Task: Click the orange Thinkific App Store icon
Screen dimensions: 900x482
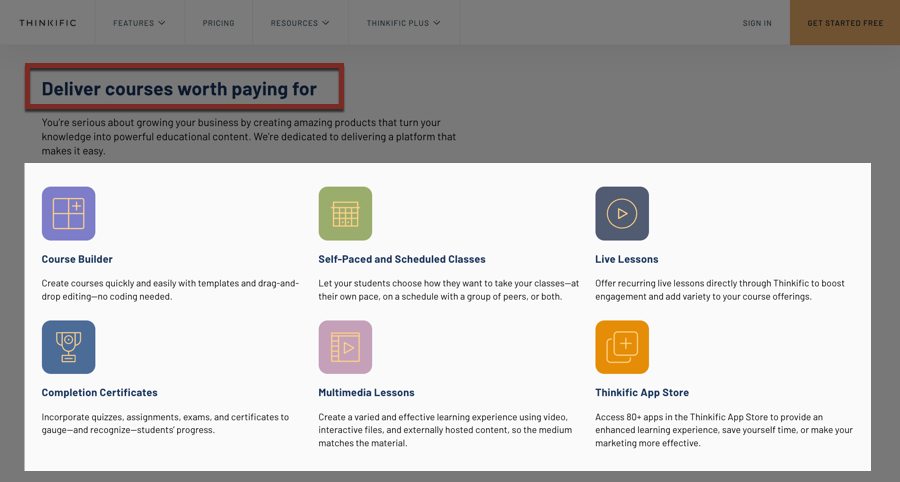Action: tap(622, 347)
